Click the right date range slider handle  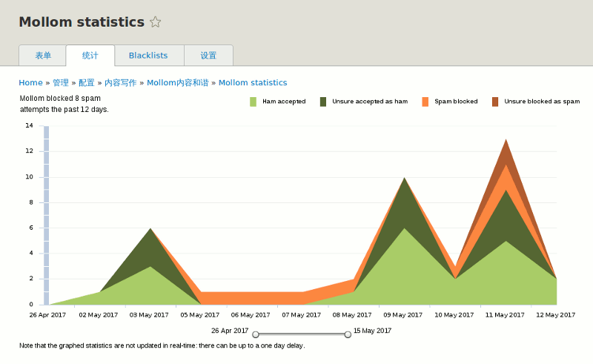click(x=348, y=334)
